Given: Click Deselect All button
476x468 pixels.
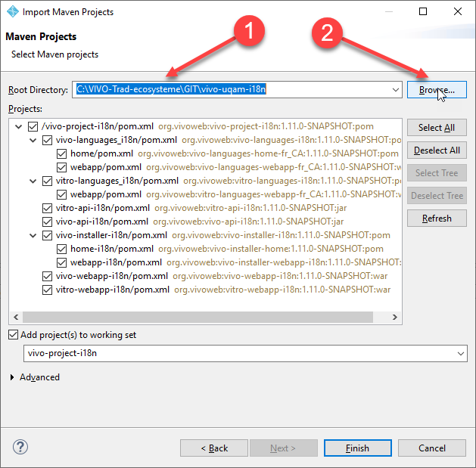Looking at the screenshot, I should click(437, 150).
